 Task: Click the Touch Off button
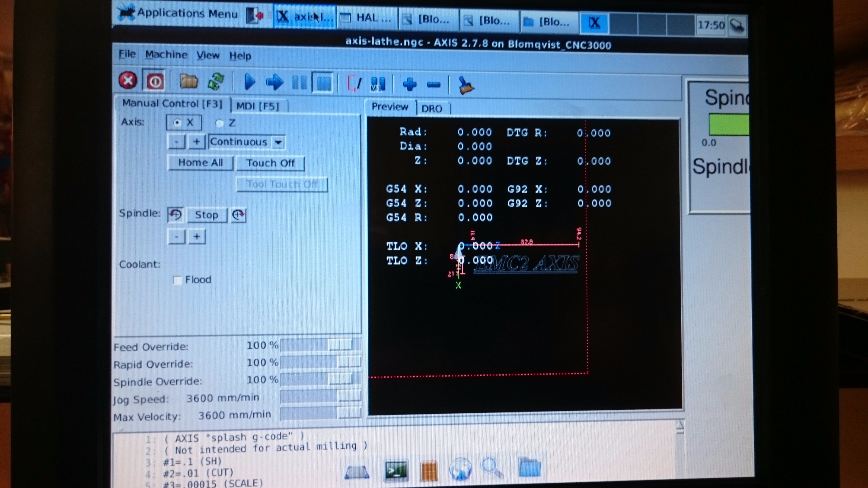pyautogui.click(x=270, y=163)
